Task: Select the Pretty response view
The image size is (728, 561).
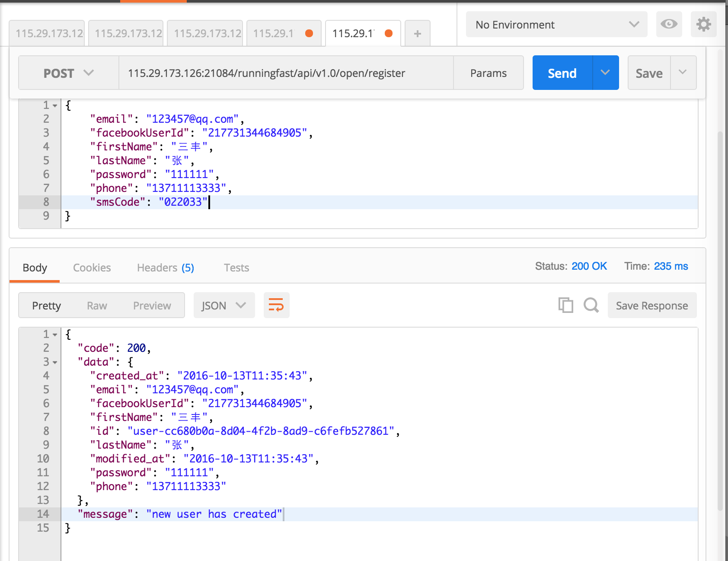Action: coord(46,306)
